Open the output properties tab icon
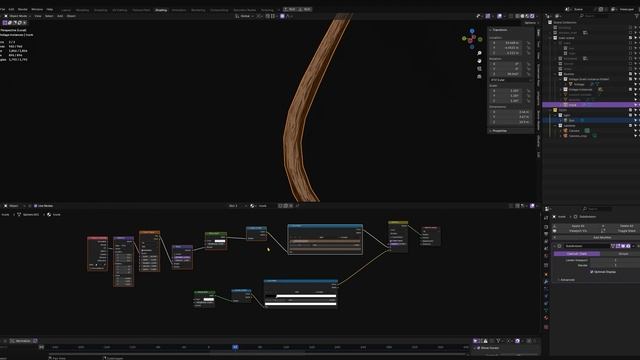The width and height of the screenshot is (640, 360). [x=546, y=234]
